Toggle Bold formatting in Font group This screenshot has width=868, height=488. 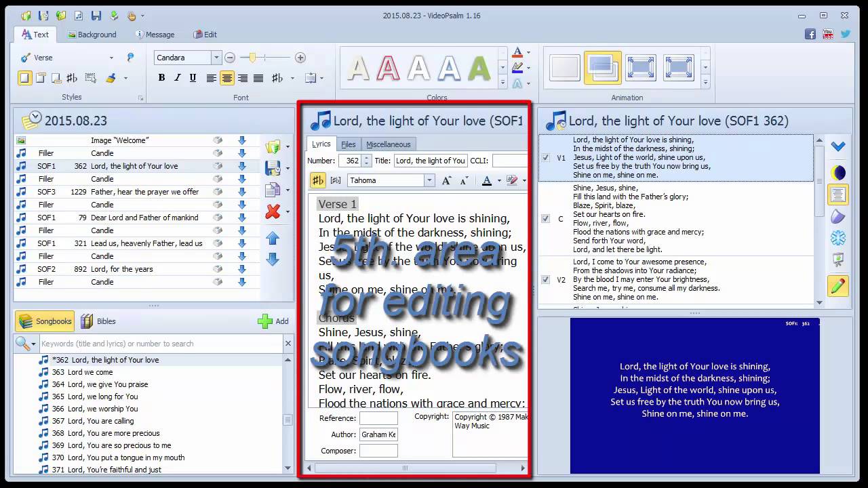(x=161, y=78)
